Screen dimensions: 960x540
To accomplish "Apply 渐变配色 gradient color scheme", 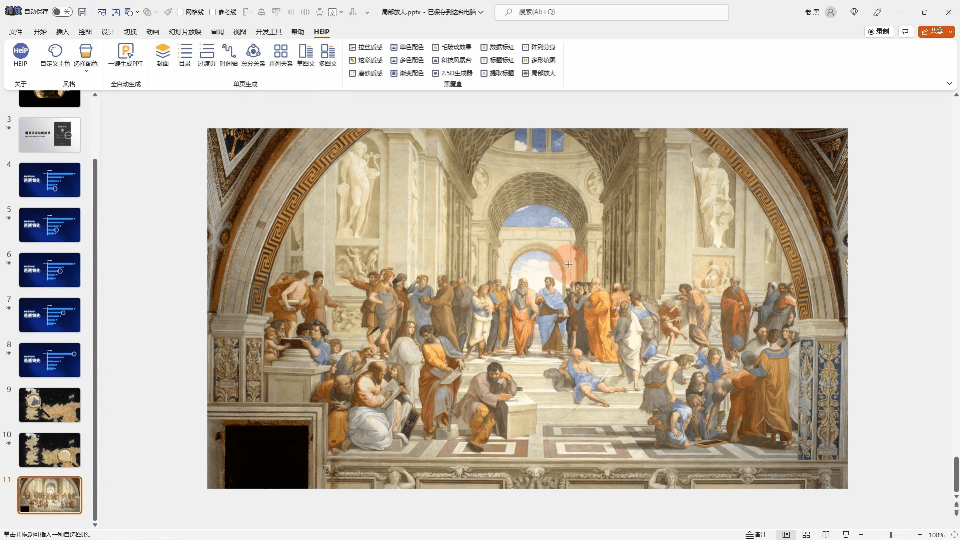I will pos(407,73).
